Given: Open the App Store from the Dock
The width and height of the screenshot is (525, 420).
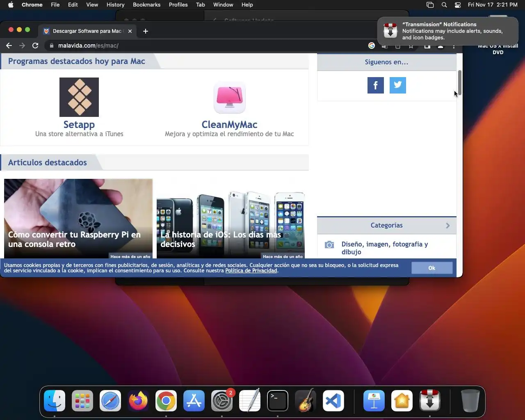Looking at the screenshot, I should click(x=194, y=401).
